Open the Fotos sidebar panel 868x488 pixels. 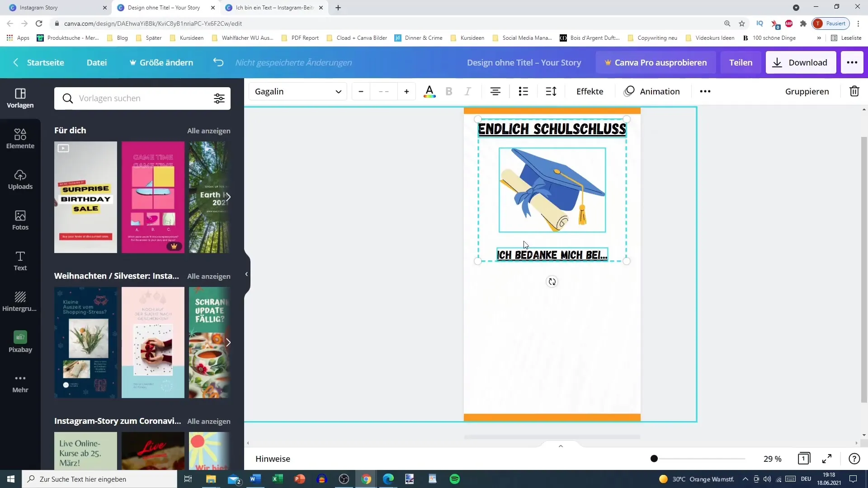pos(20,220)
